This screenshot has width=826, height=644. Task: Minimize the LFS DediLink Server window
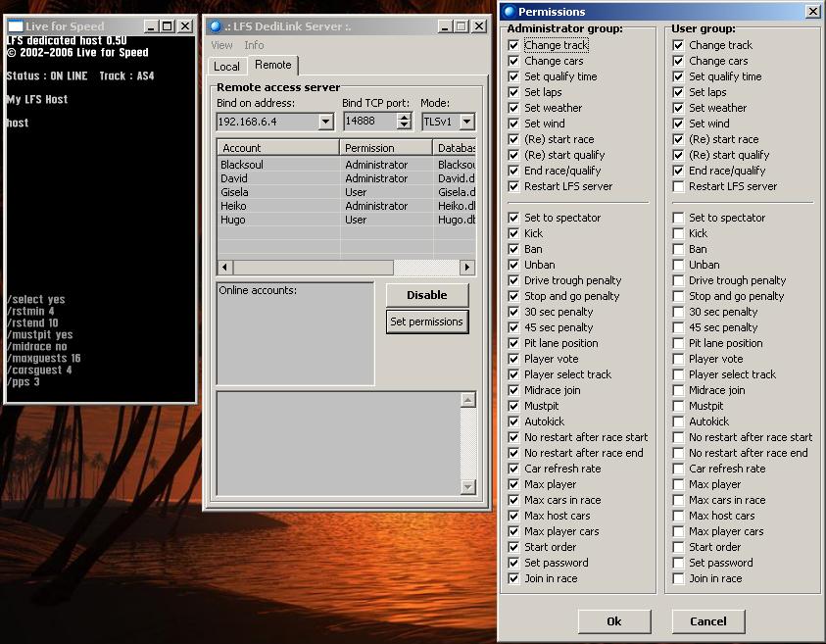(x=445, y=25)
